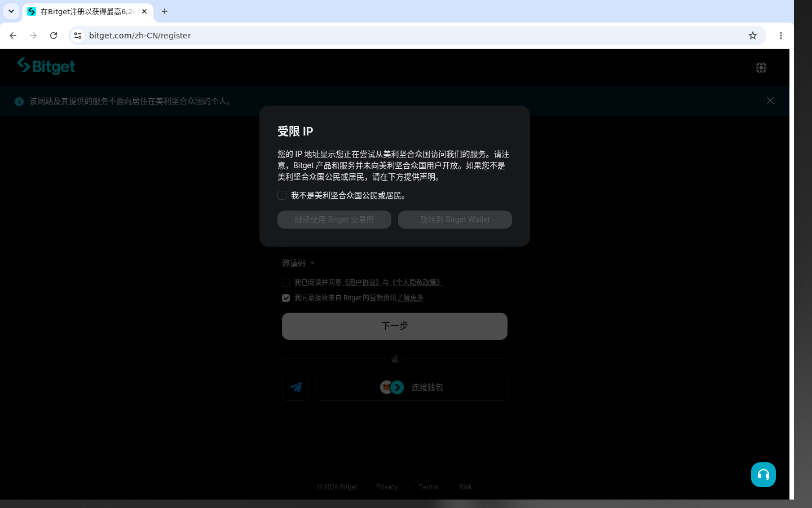
Task: Tick the 用户协议 agreement checkbox
Action: [286, 283]
